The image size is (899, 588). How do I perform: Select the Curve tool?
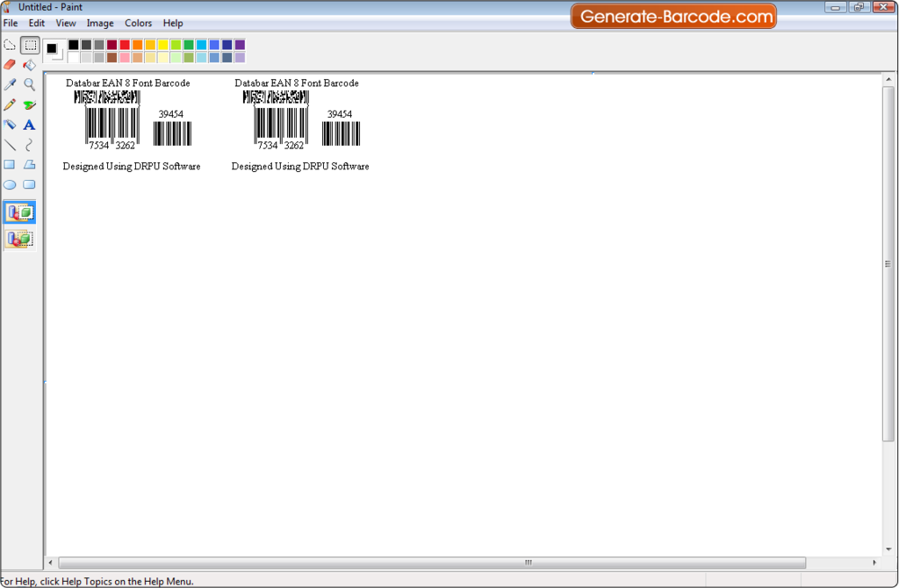29,145
